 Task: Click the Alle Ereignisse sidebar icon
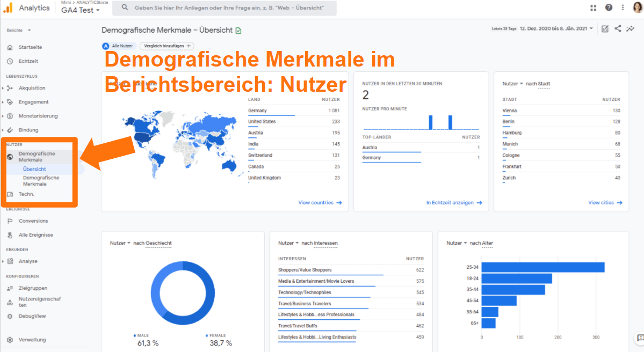pos(10,234)
